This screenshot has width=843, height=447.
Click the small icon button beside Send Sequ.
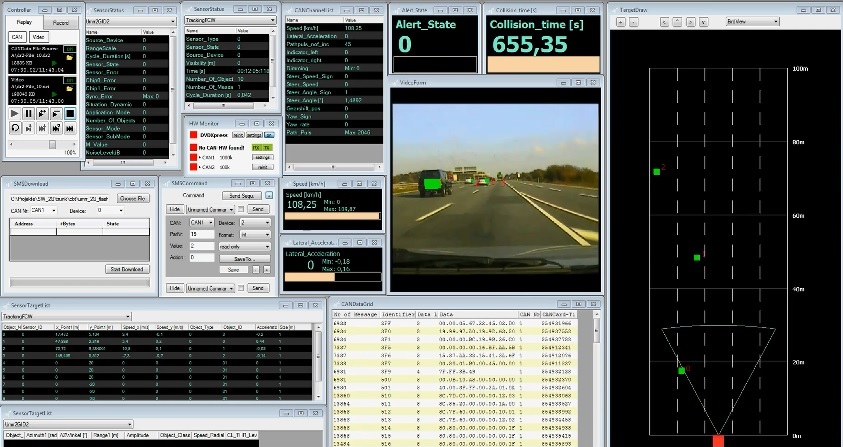click(x=269, y=196)
